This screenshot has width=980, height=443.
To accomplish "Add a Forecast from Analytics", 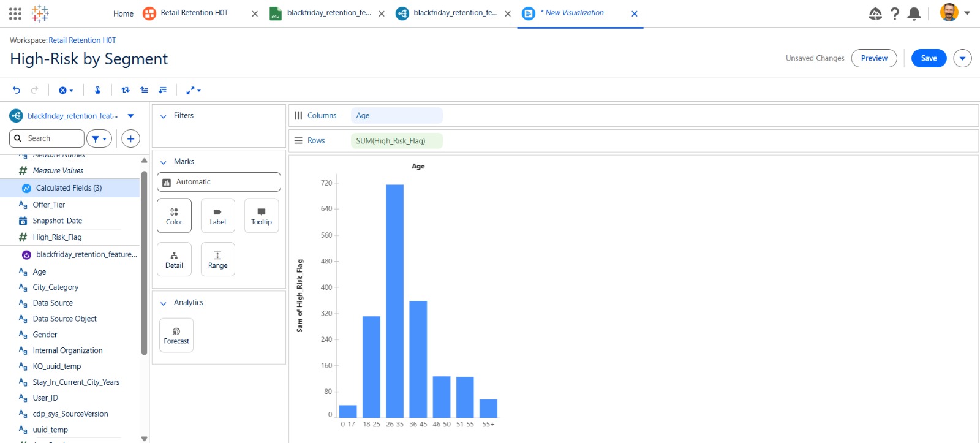I will [176, 335].
